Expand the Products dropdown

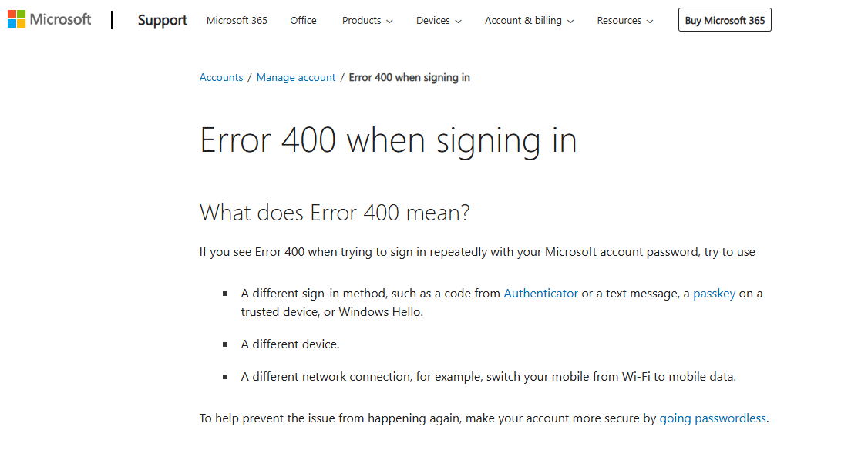pyautogui.click(x=368, y=21)
